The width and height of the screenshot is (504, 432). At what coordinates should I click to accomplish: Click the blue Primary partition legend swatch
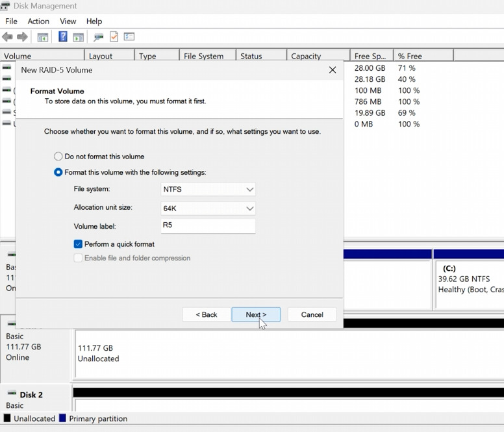pyautogui.click(x=62, y=418)
